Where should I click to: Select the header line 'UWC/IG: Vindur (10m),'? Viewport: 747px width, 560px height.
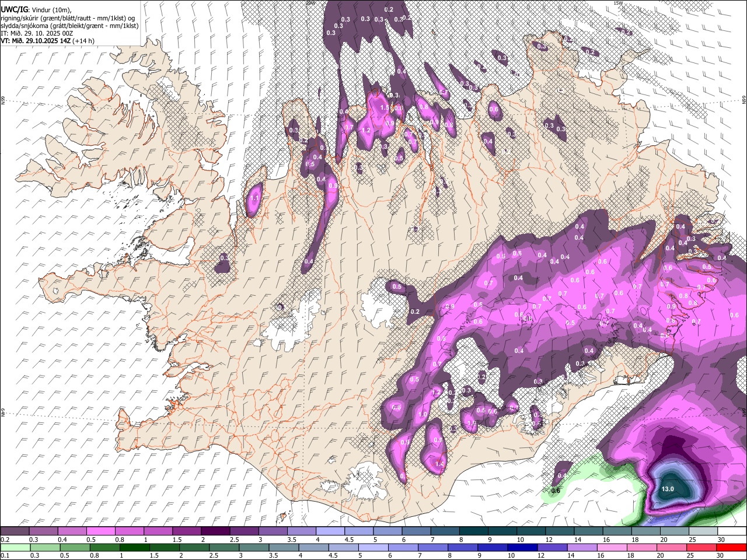tap(36, 9)
